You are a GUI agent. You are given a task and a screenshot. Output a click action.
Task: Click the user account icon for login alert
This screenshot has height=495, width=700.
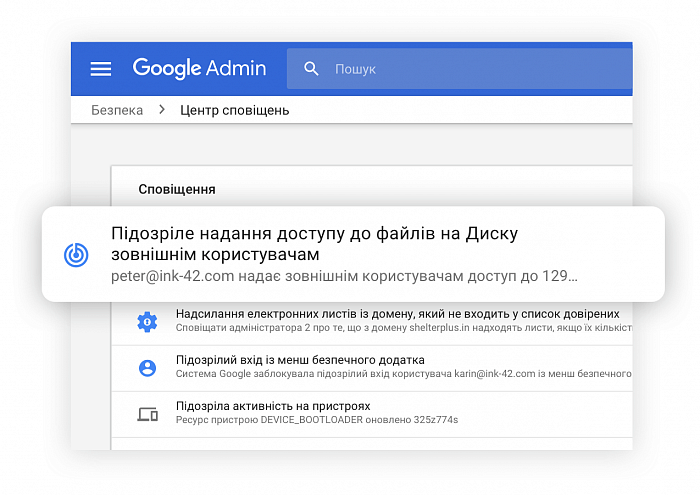(x=147, y=367)
